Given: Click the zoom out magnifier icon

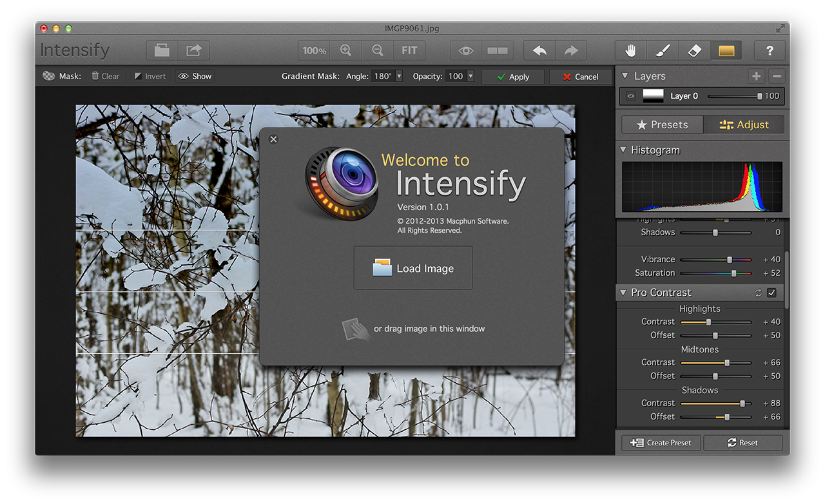Looking at the screenshot, I should coord(378,50).
